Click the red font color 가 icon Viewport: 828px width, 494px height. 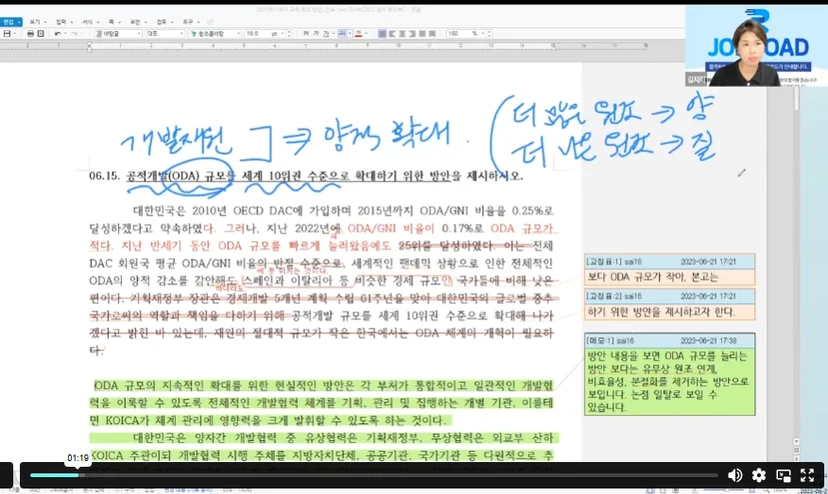[x=358, y=33]
